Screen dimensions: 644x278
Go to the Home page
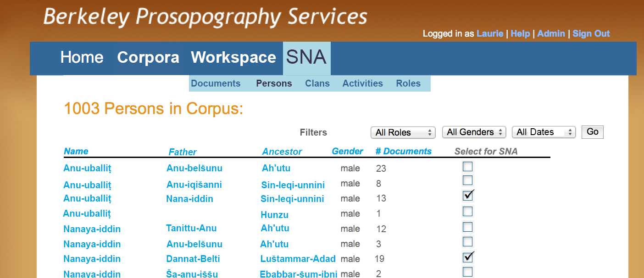pyautogui.click(x=82, y=57)
